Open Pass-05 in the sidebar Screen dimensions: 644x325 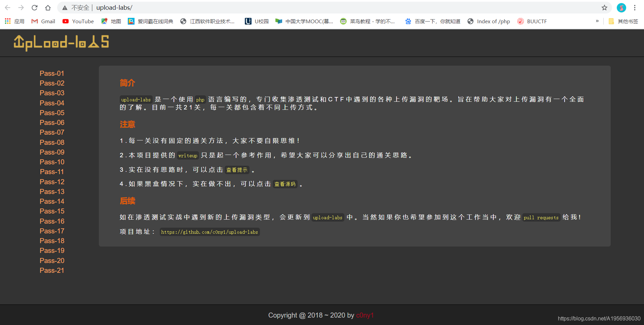52,113
